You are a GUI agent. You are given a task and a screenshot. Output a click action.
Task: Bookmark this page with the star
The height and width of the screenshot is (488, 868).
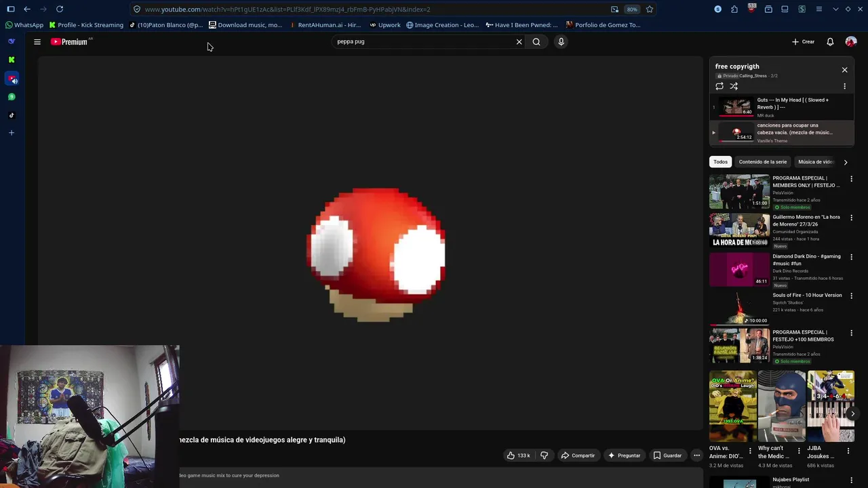[x=649, y=9]
